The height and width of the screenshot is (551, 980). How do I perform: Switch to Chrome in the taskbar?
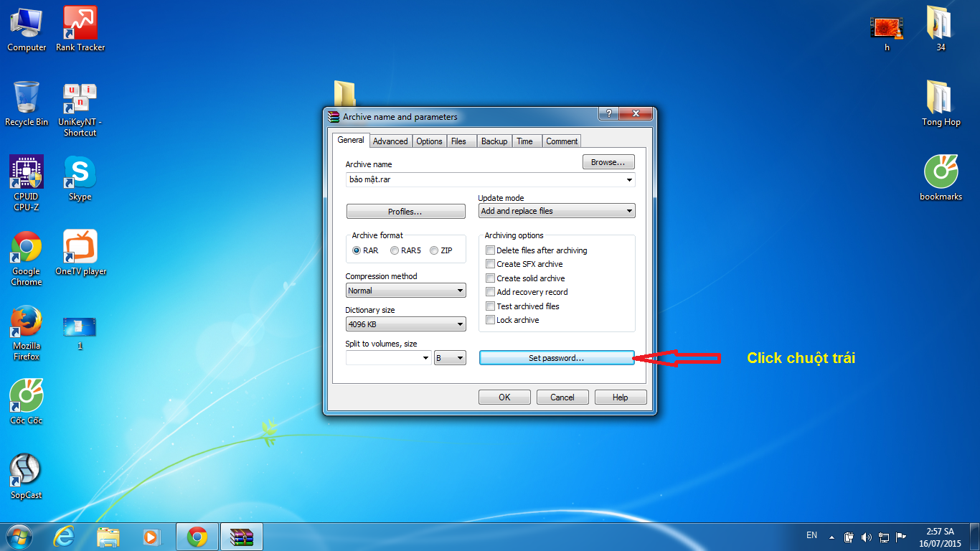click(x=197, y=537)
